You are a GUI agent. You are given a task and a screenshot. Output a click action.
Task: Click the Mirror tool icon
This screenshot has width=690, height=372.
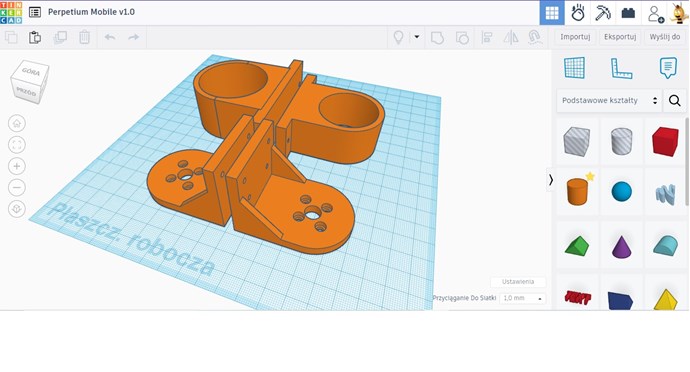coord(510,37)
